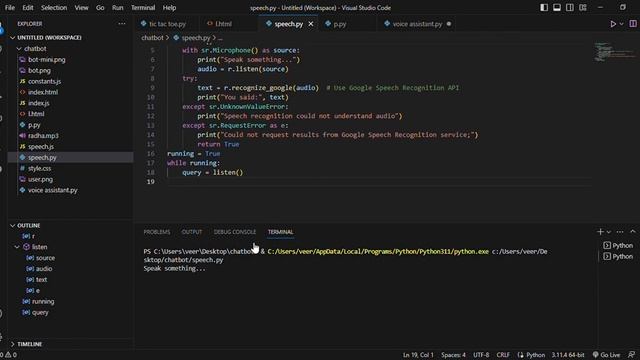This screenshot has width=640, height=360.
Task: Open the Run menu
Action: (x=118, y=8)
